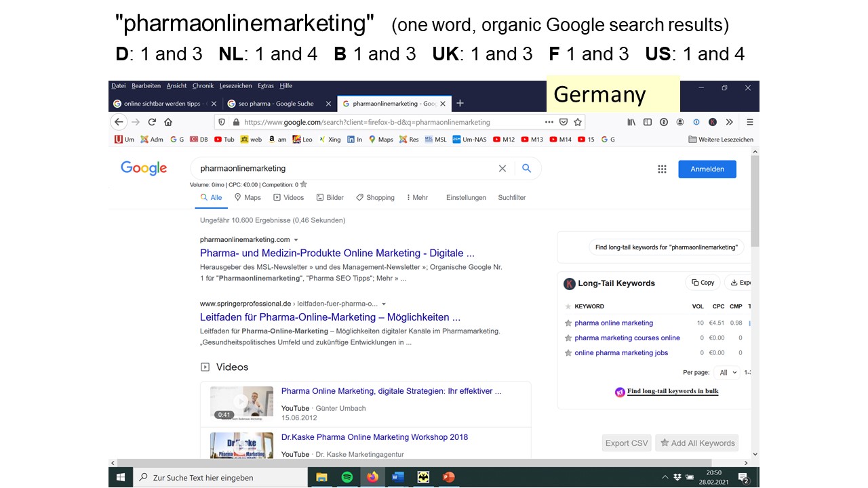Click Copy in Long-Tail Keywords panel
This screenshot has width=868, height=488.
click(703, 283)
